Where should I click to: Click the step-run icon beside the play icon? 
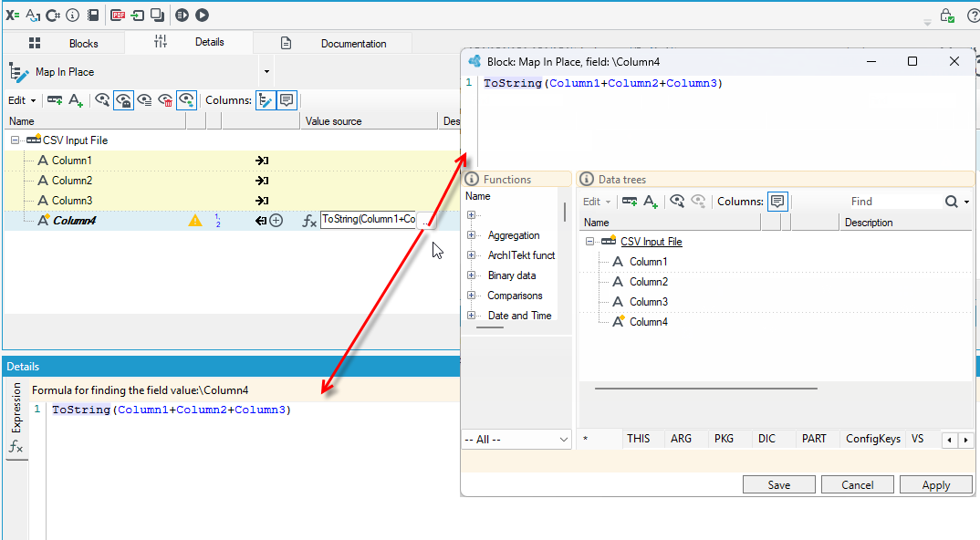[x=182, y=15]
